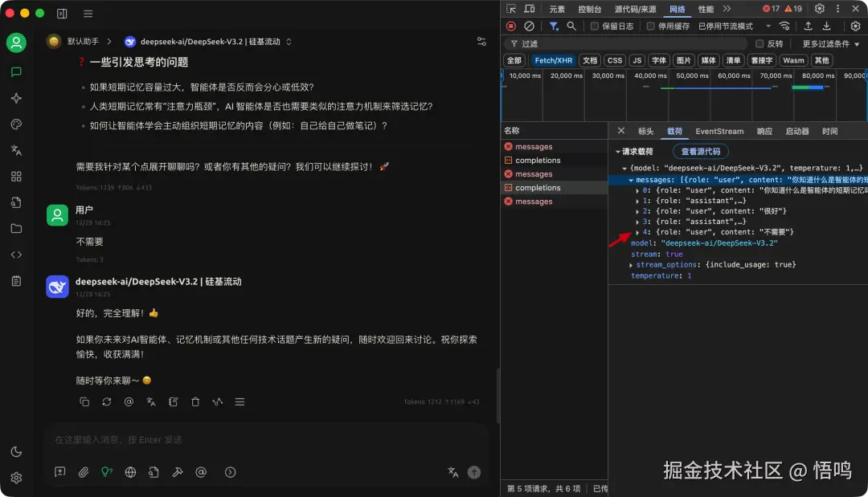Image resolution: width=868 pixels, height=497 pixels.
Task: Switch to the 控制台 DevTools tab
Action: [x=590, y=9]
